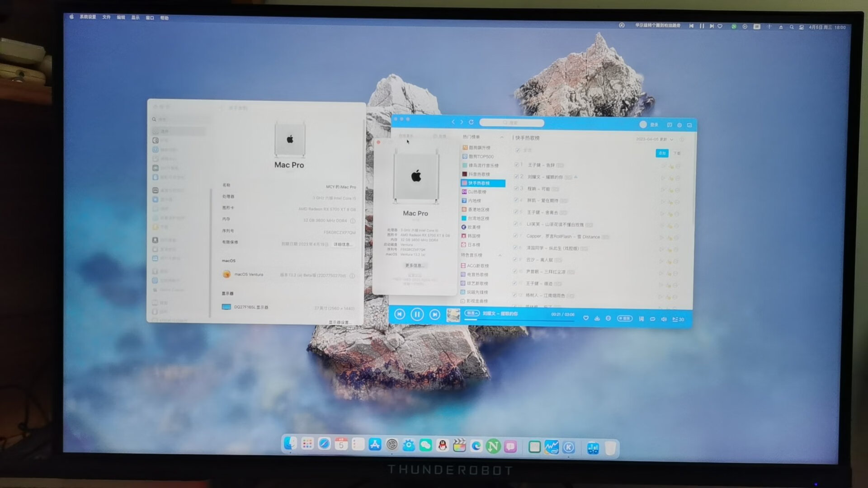Refresh the music player page
The height and width of the screenshot is (488, 868).
[471, 122]
